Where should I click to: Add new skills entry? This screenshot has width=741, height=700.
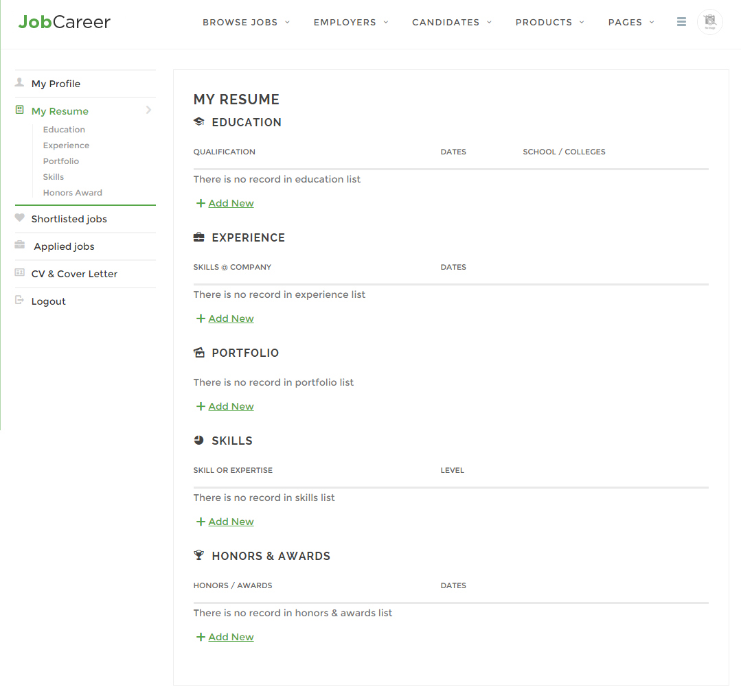click(231, 522)
